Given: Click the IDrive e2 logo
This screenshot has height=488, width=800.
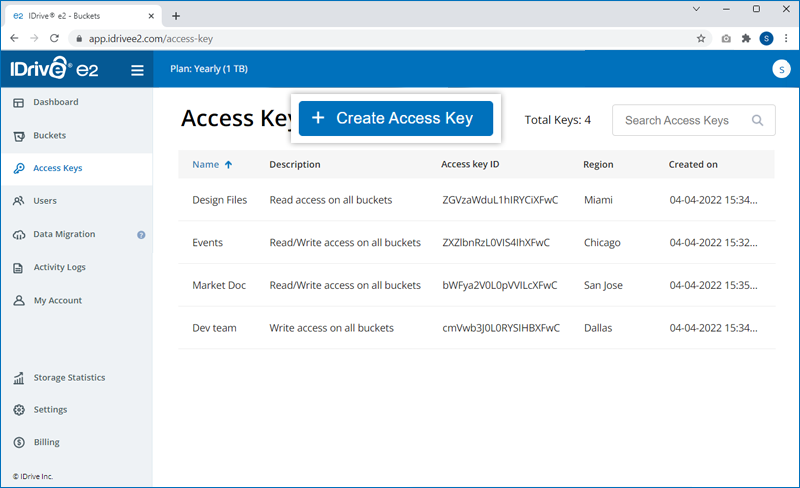Looking at the screenshot, I should pyautogui.click(x=54, y=68).
